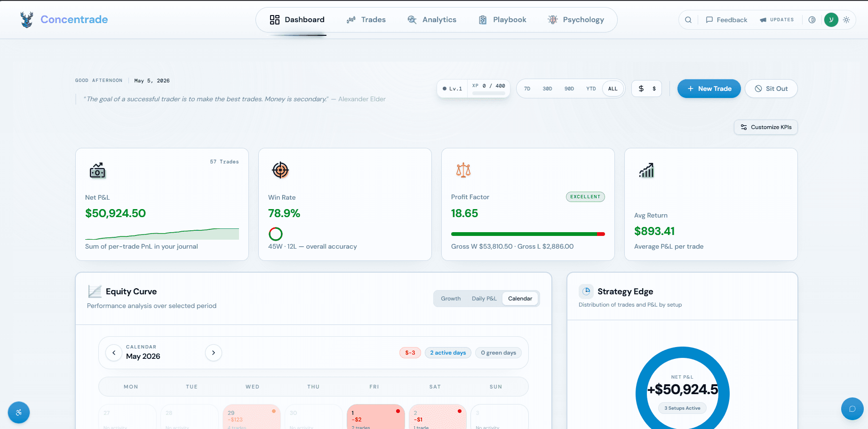Click the 78.9% win rate value

[284, 213]
